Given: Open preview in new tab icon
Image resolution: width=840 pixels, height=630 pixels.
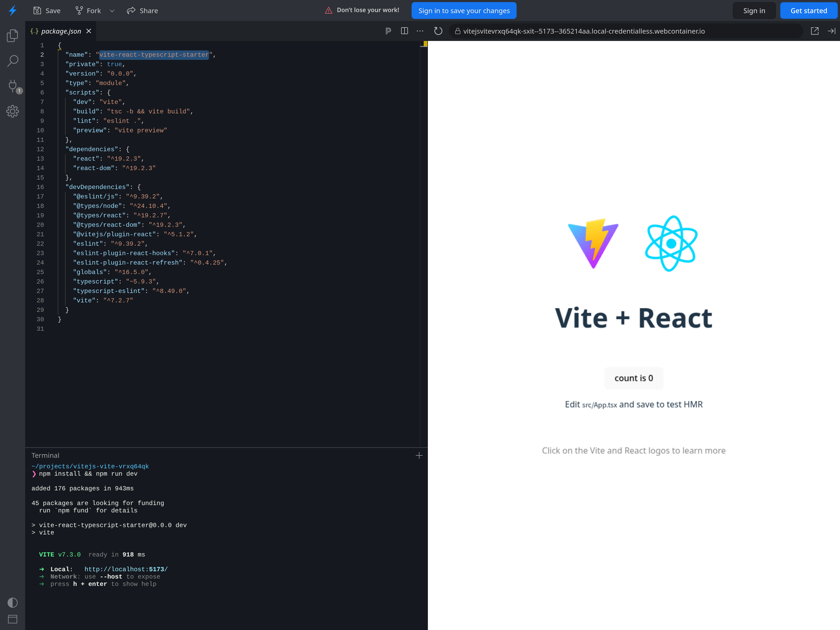Looking at the screenshot, I should 815,31.
